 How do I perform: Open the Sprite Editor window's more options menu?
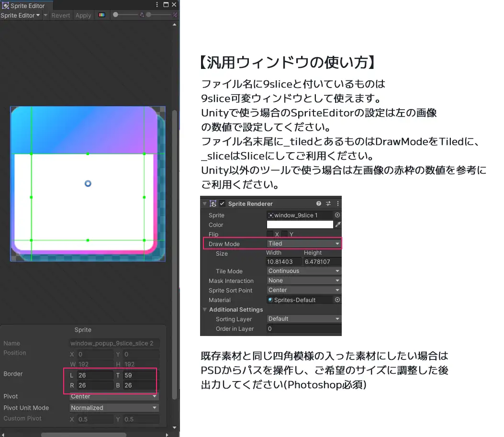157,4
